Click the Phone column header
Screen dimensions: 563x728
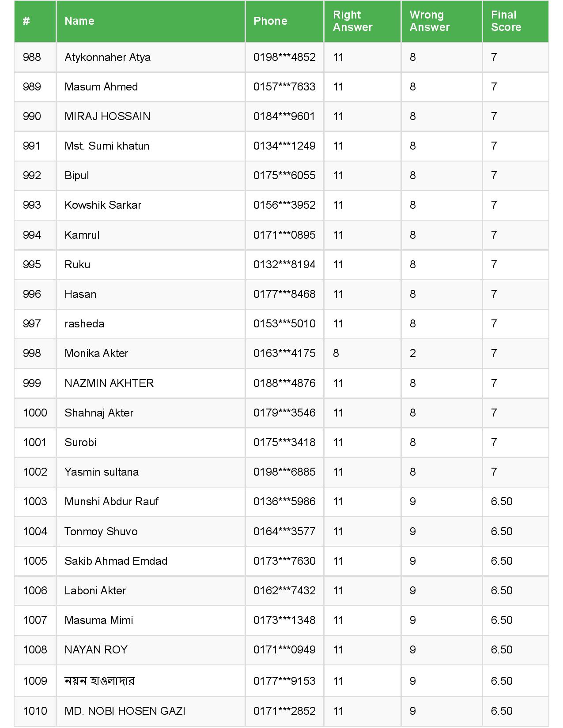270,21
